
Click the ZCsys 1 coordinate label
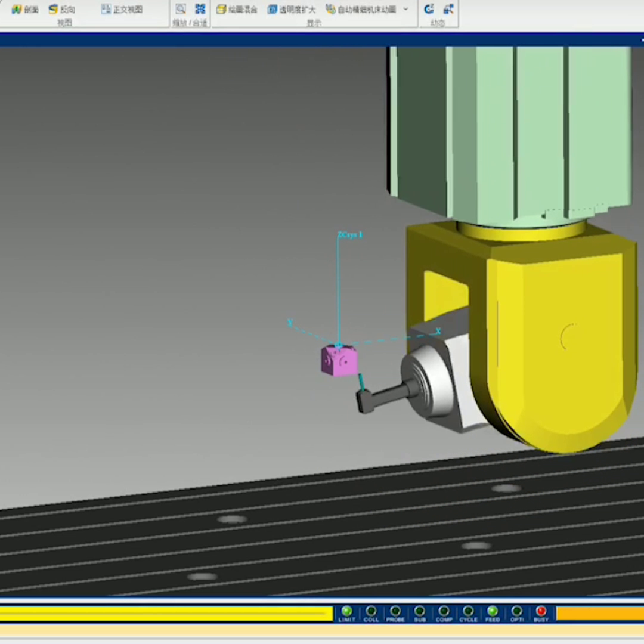point(350,235)
